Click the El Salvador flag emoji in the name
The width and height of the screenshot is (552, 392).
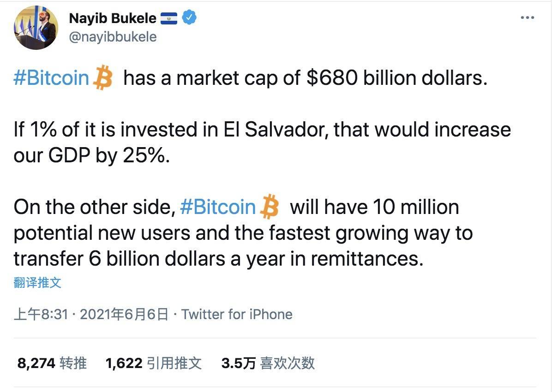168,18
